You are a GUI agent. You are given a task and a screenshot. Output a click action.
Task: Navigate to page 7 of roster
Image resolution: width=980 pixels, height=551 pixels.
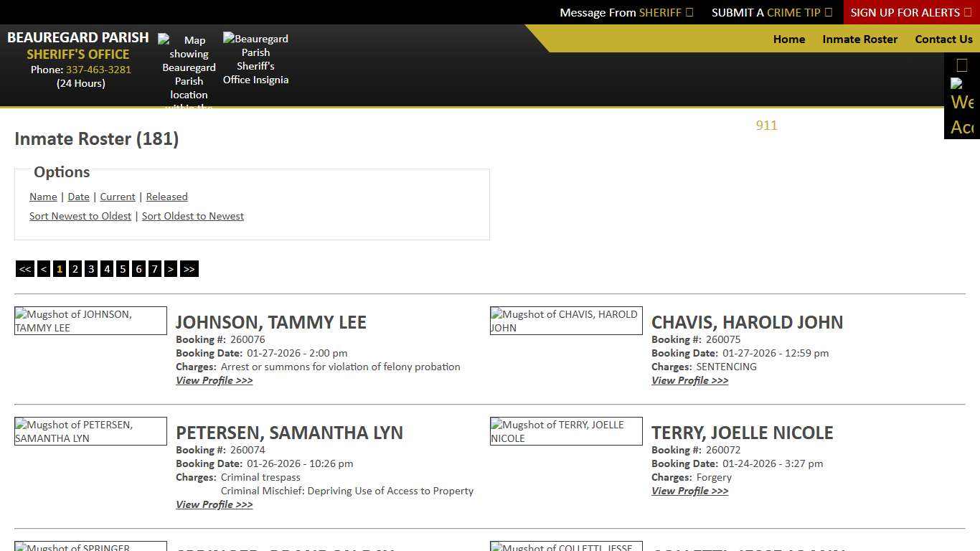point(154,269)
